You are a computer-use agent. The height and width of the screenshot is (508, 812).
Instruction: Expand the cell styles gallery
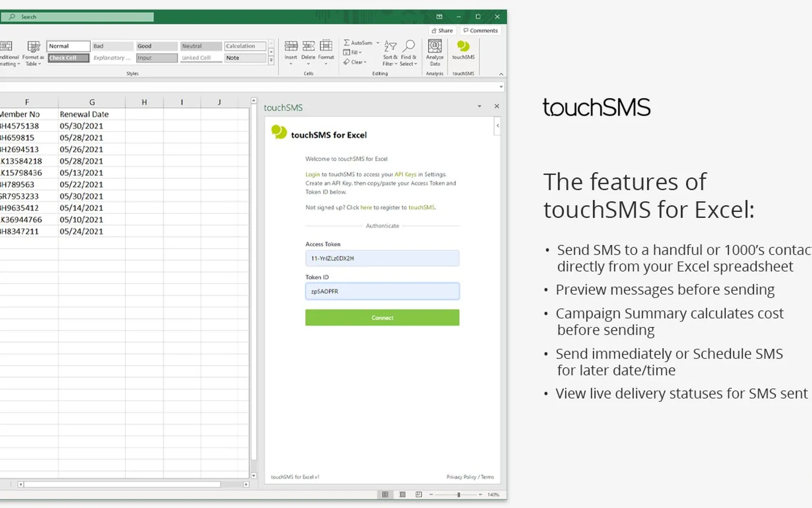272,60
